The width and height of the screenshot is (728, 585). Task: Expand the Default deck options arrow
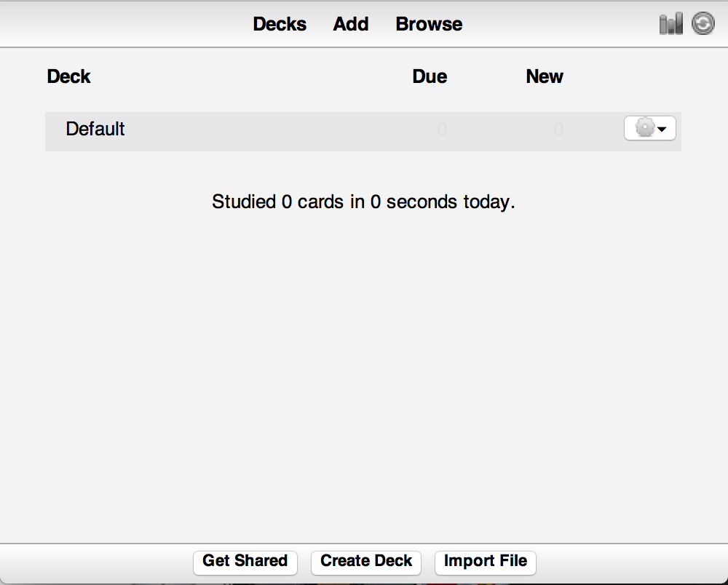point(662,130)
